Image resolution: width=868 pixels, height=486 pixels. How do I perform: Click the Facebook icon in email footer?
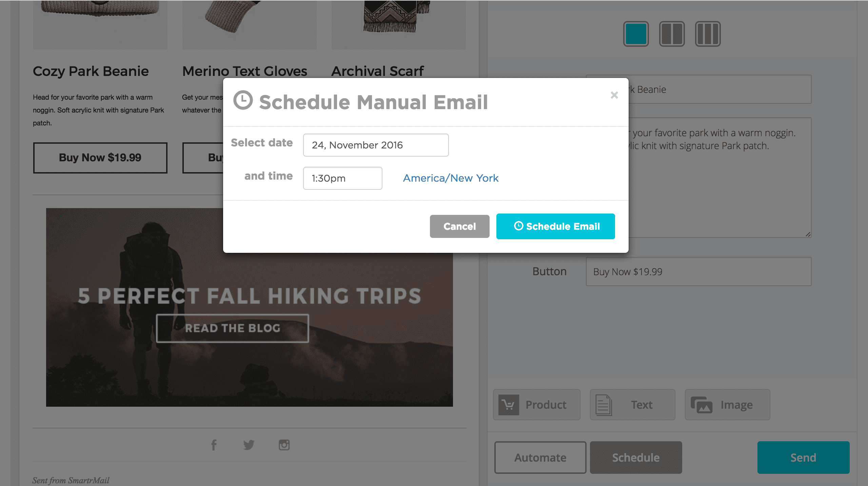click(x=214, y=445)
